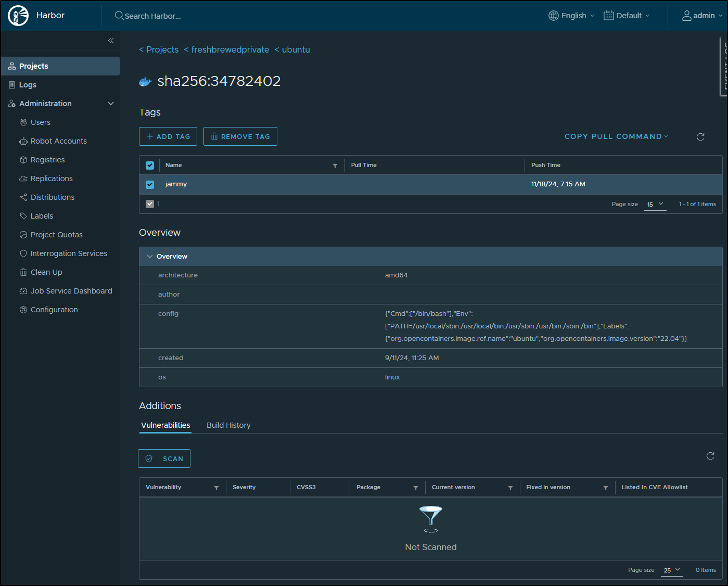Click the search magnifier icon

[119, 16]
